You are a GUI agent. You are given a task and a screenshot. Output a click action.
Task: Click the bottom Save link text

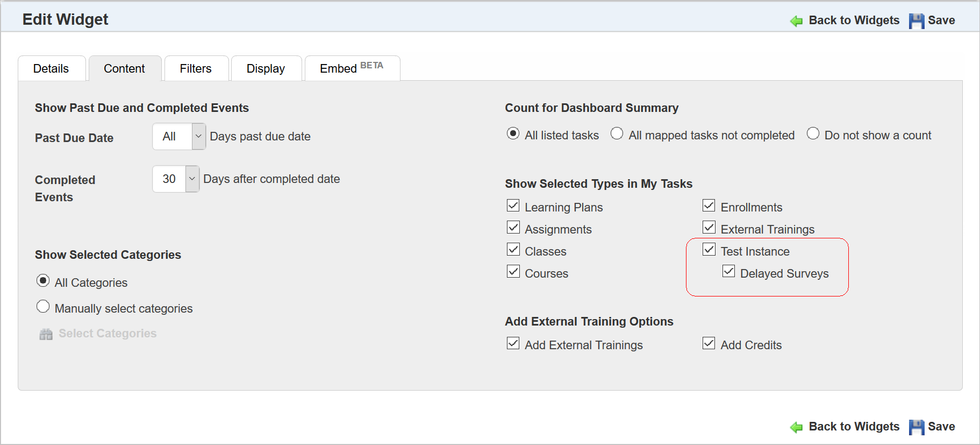pyautogui.click(x=941, y=427)
